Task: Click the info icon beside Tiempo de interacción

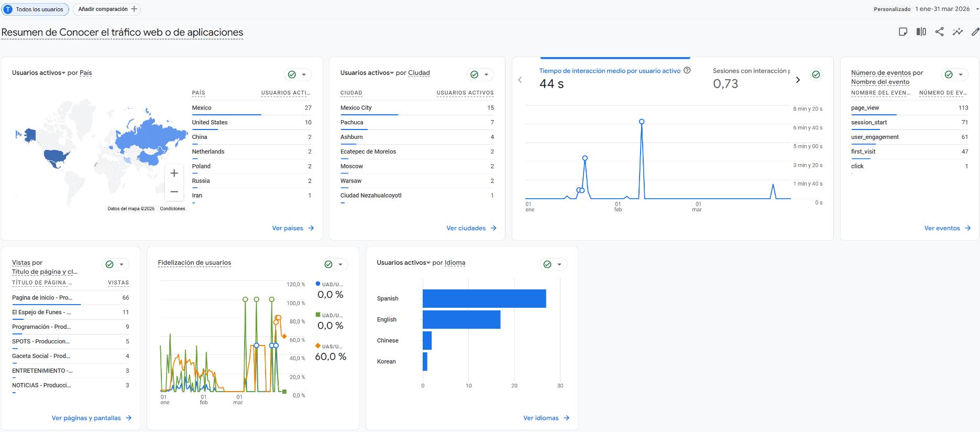Action: click(687, 70)
